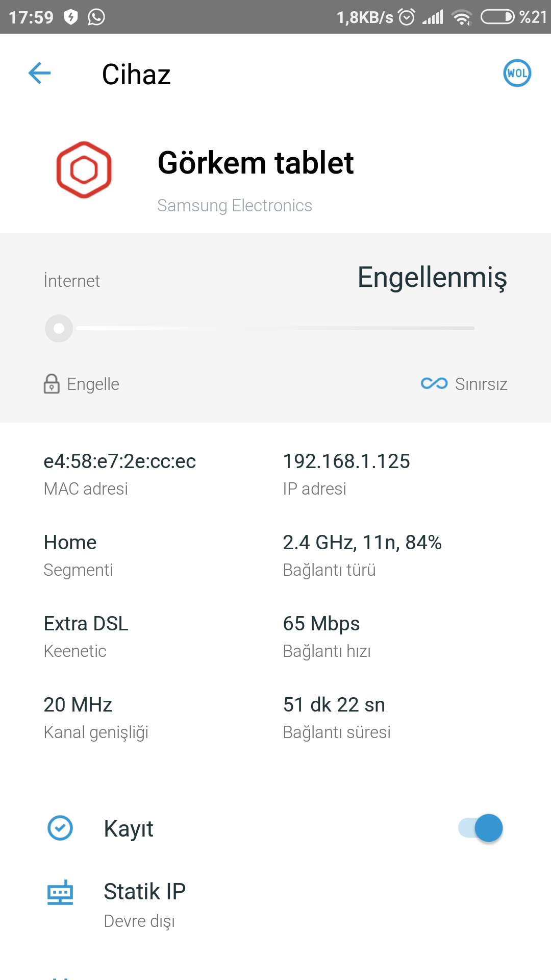Tap the red hexagon device icon
This screenshot has height=980, width=551.
point(84,169)
